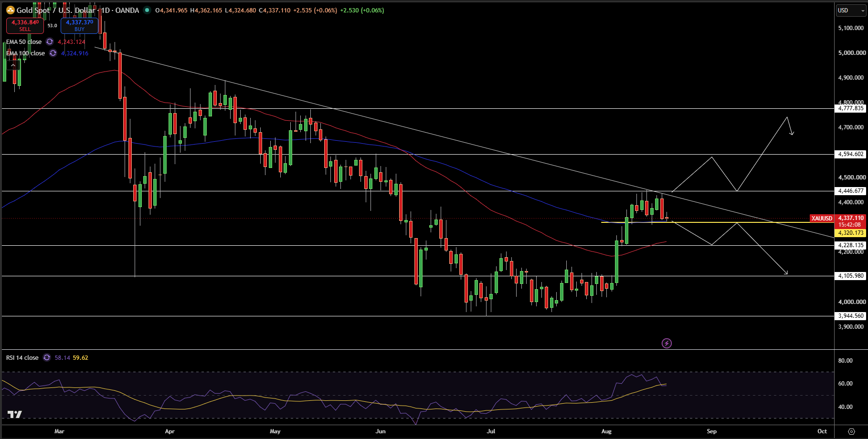Click the May label on the time axis
This screenshot has height=439, width=868.
click(x=275, y=431)
